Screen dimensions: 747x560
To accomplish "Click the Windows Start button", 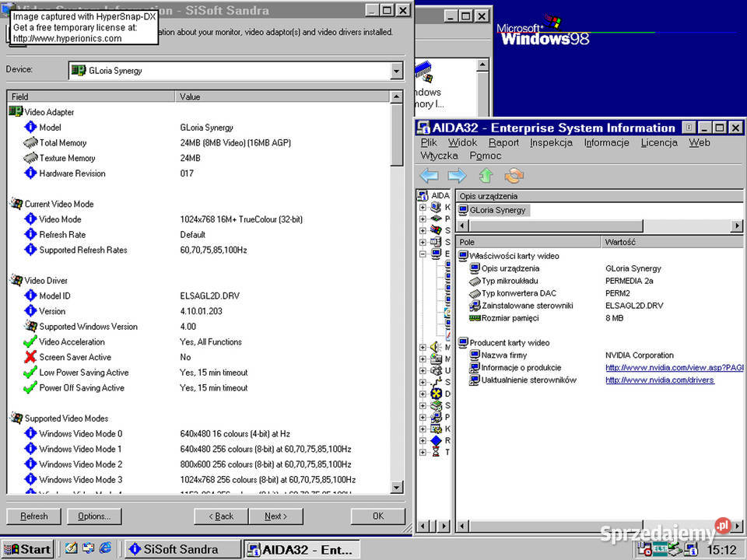I will pos(28,549).
